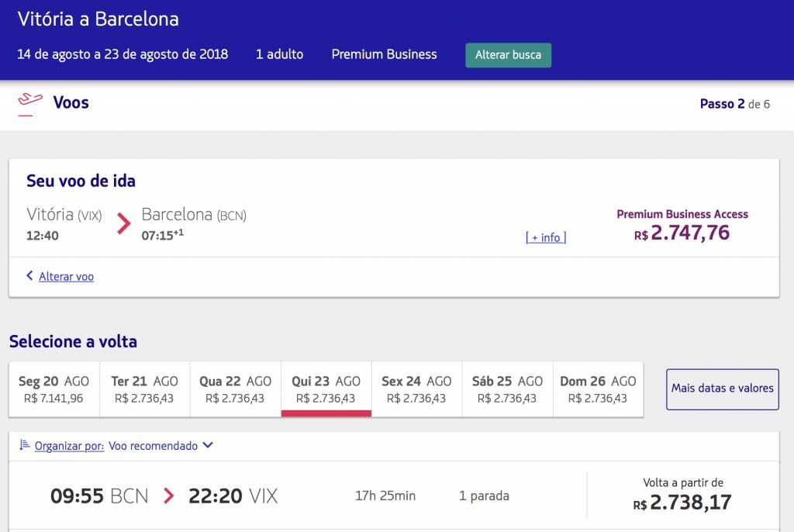794x532 pixels.
Task: Select the Sáb 25 AGO date tab
Action: click(507, 389)
